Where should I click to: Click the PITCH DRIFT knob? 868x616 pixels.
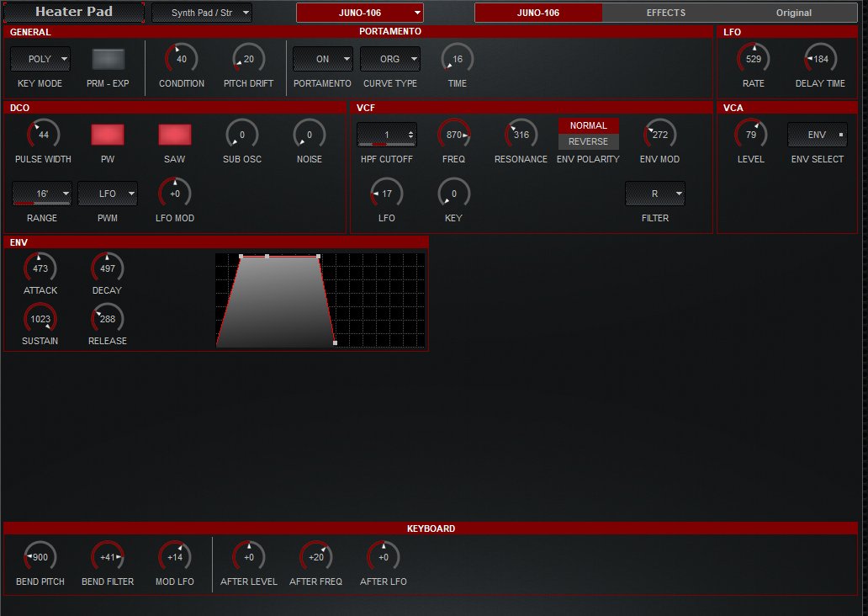click(249, 59)
